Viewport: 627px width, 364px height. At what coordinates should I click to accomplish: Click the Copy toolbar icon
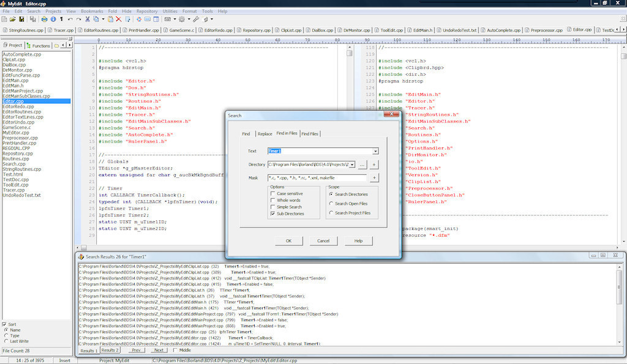click(96, 19)
